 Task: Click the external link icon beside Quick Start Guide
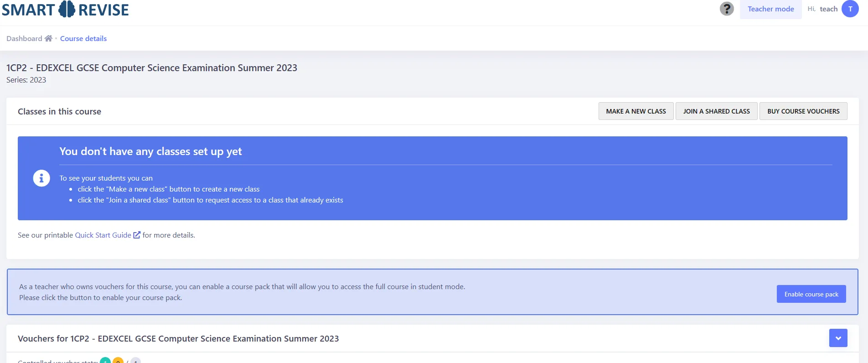coord(137,235)
